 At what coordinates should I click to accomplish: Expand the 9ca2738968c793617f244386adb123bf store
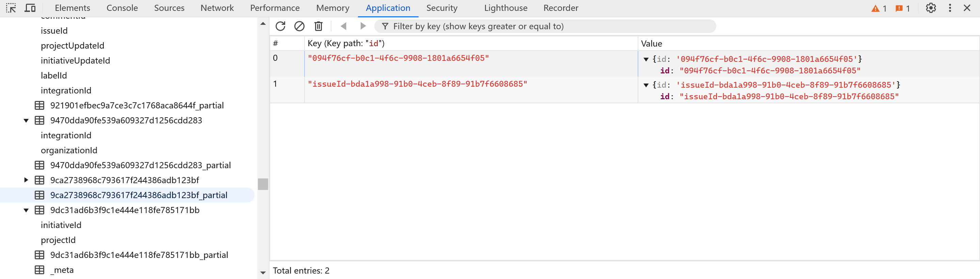tap(26, 180)
